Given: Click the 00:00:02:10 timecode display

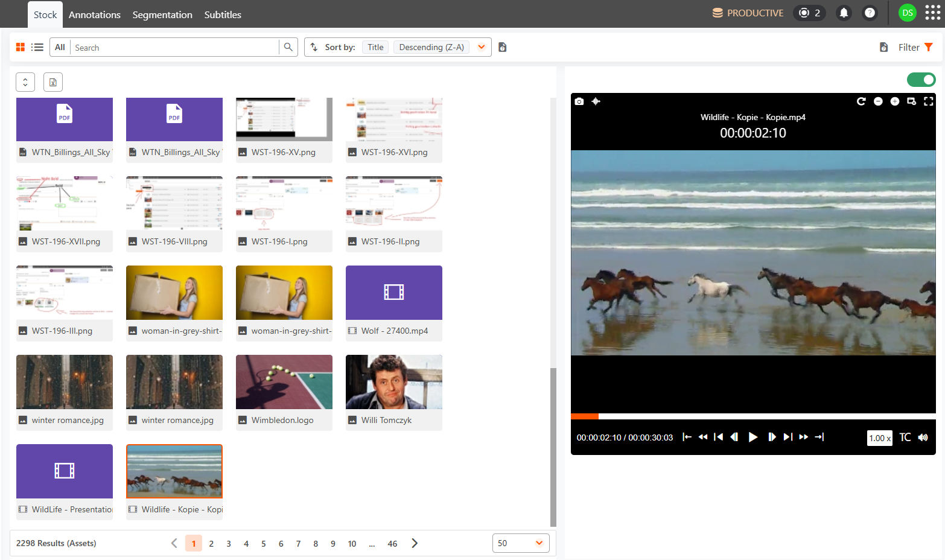Looking at the screenshot, I should tap(753, 133).
